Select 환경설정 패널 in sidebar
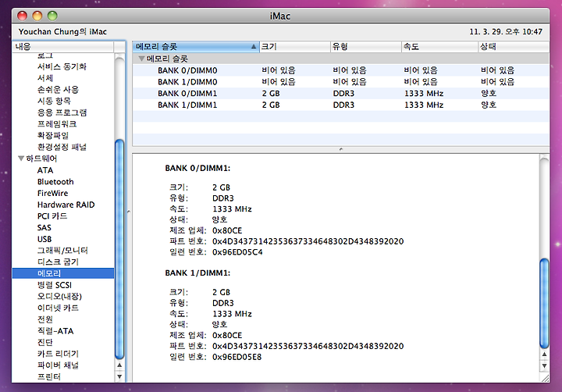This screenshot has height=392, width=562. pyautogui.click(x=62, y=147)
